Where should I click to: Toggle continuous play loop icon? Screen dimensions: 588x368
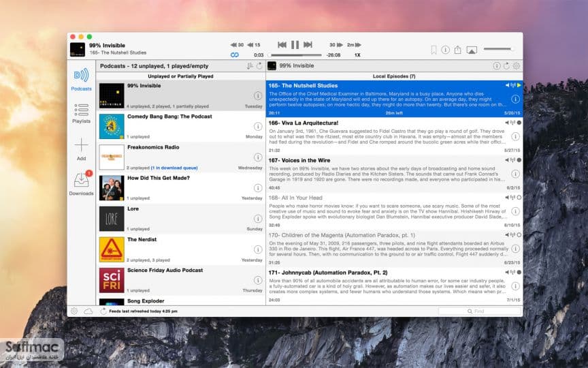235,55
